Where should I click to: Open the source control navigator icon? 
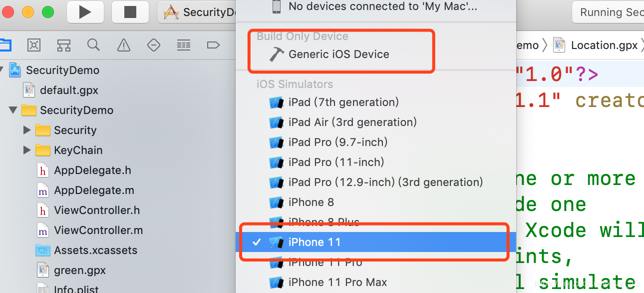(x=34, y=45)
